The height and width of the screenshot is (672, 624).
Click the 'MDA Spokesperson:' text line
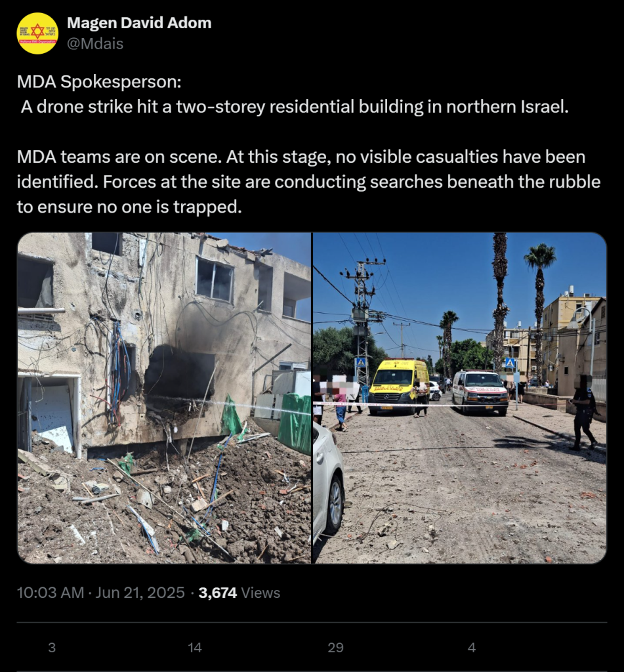pyautogui.click(x=99, y=81)
